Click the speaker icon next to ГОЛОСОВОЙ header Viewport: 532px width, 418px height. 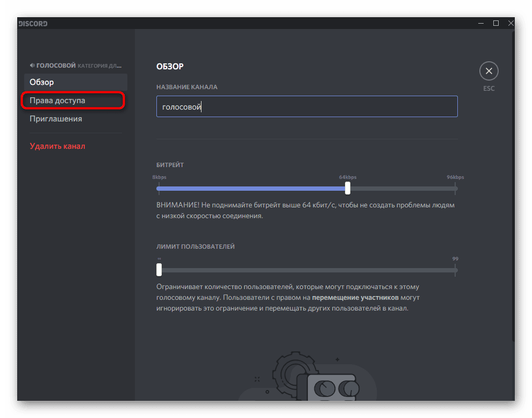point(32,66)
